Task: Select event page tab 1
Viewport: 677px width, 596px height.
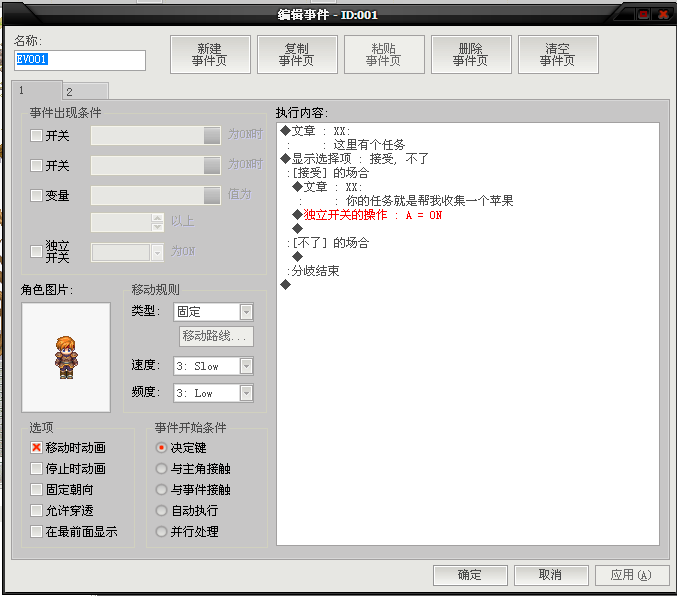Action: pos(37,90)
